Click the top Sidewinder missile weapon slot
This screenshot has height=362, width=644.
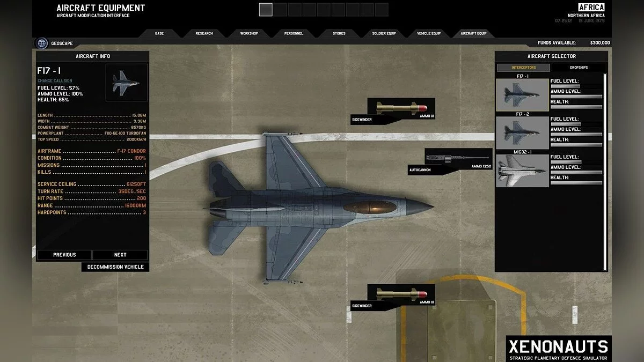401,108
